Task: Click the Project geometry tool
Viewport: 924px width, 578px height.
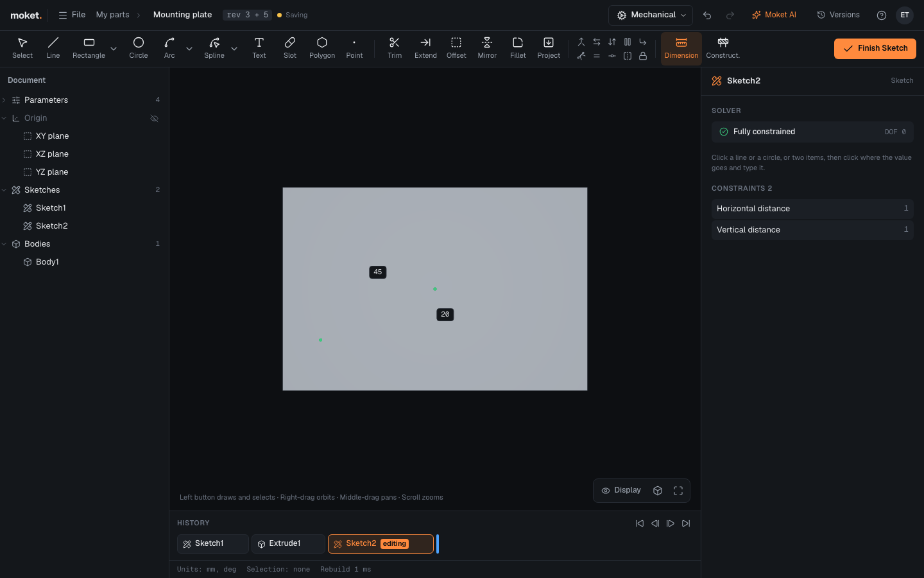Action: tap(549, 48)
